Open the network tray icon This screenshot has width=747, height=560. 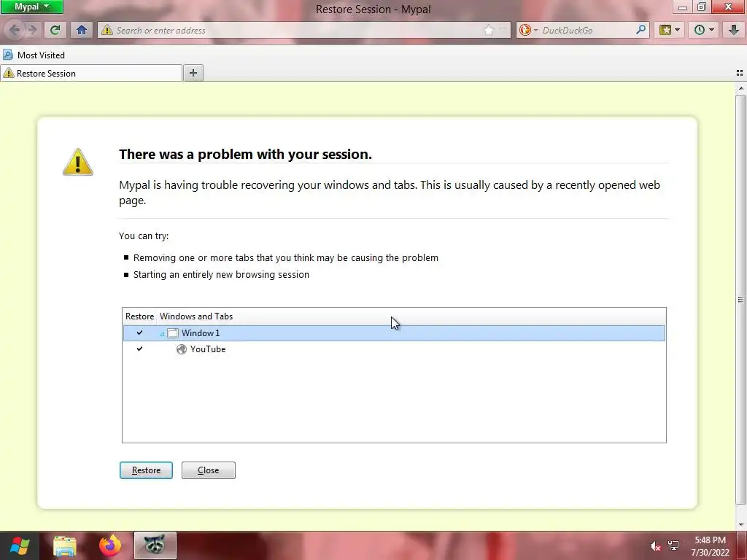pos(673,545)
